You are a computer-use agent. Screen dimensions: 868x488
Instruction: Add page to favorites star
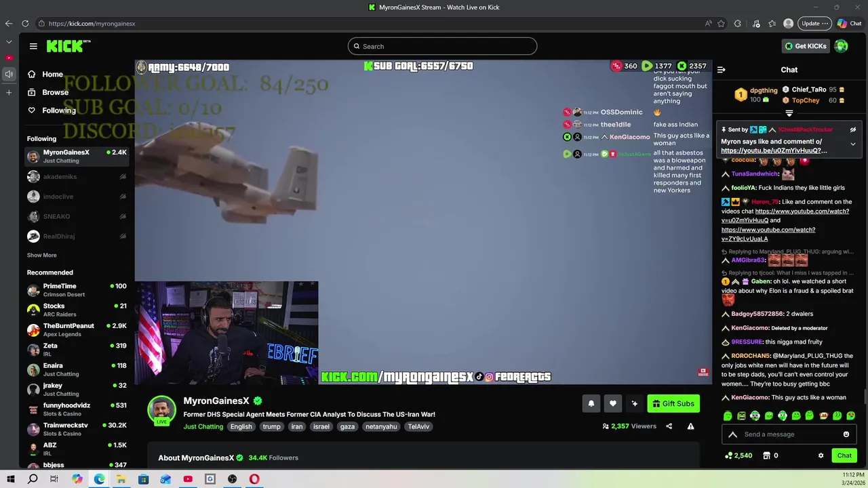[x=722, y=23]
